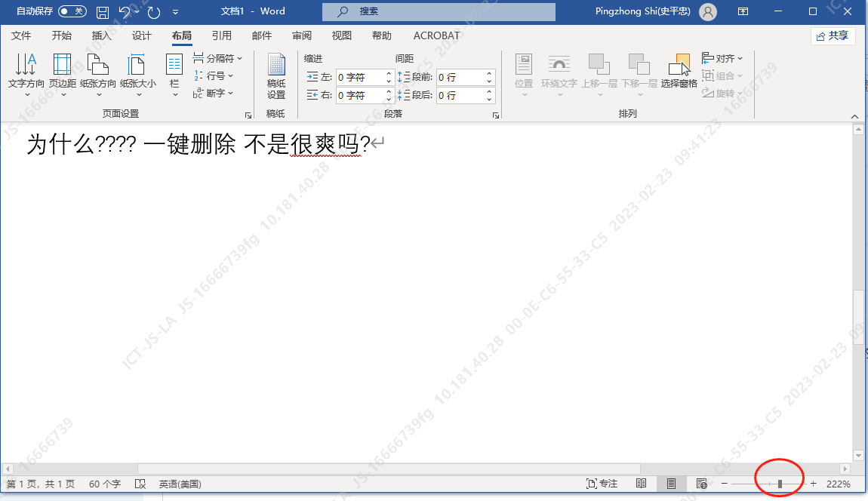
Task: Open the 引用 references tab
Action: (222, 35)
